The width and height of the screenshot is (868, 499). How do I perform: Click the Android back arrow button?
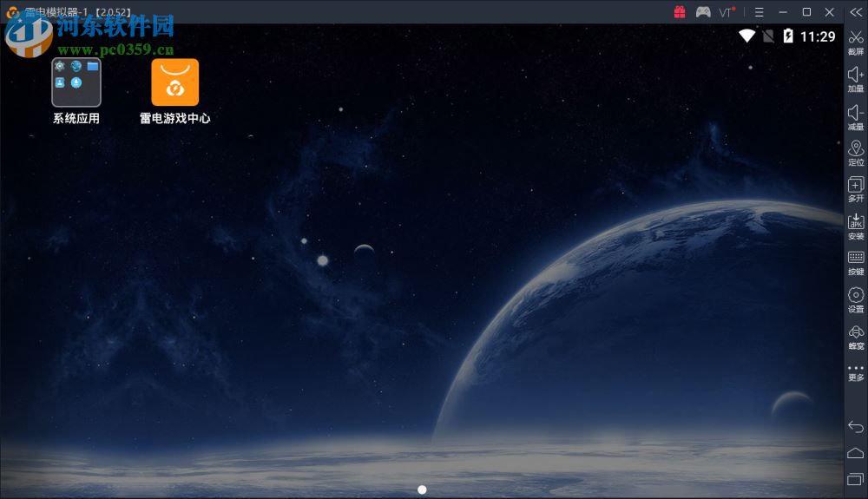tap(856, 426)
